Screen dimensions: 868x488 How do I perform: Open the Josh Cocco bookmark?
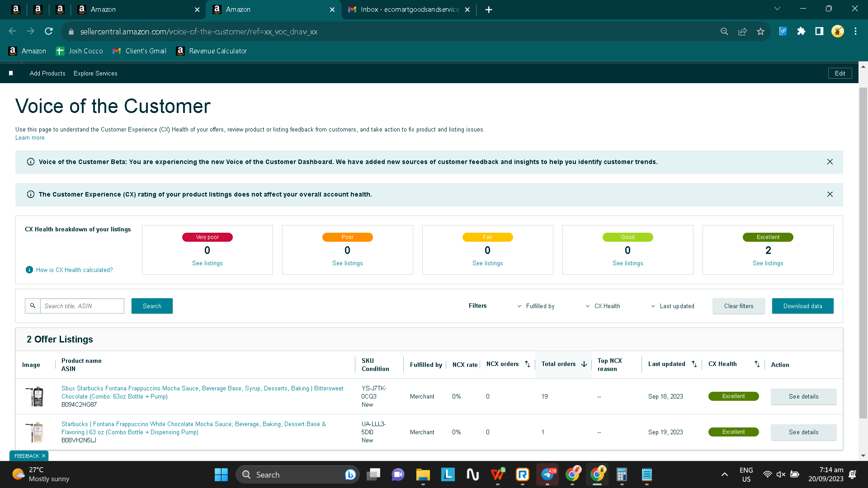point(79,51)
